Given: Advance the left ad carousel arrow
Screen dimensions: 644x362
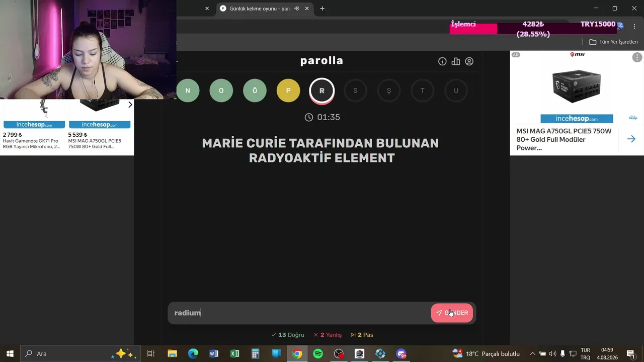Looking at the screenshot, I should (x=130, y=105).
